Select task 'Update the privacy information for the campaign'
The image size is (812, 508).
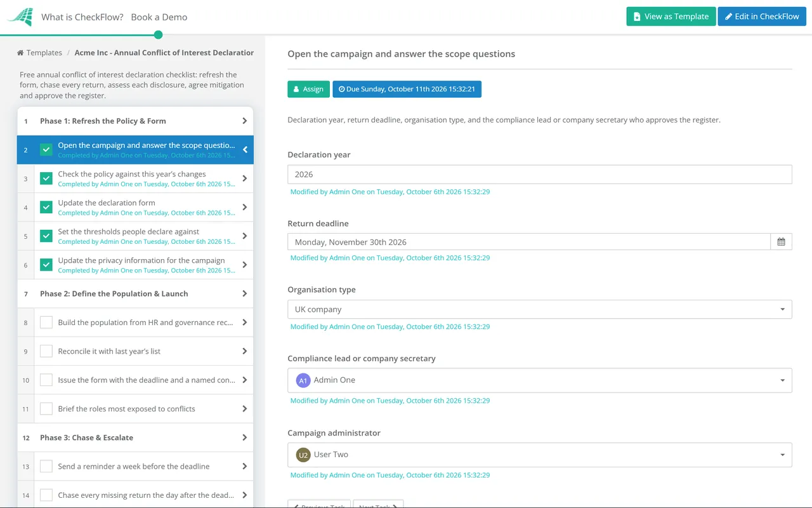pyautogui.click(x=135, y=265)
